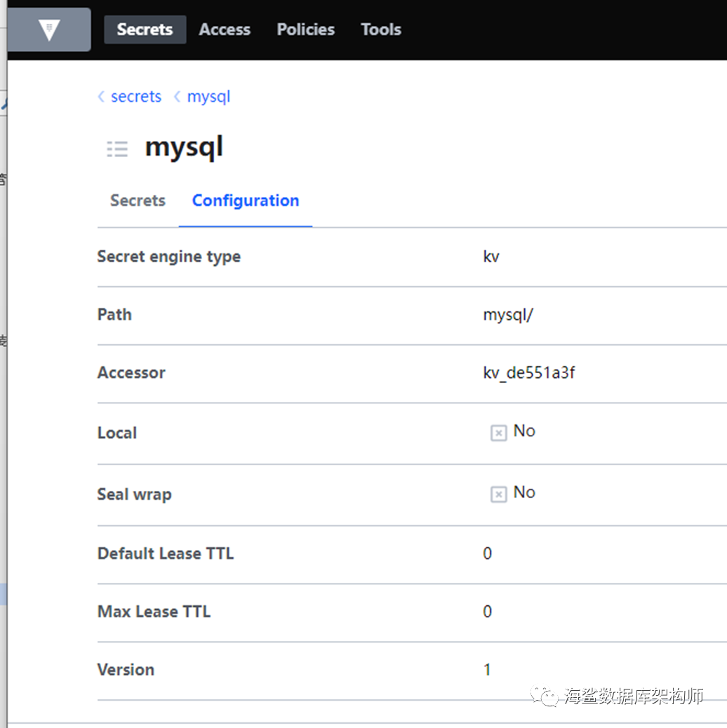This screenshot has height=728, width=727.
Task: Open the Policies navigation item
Action: coord(306,29)
